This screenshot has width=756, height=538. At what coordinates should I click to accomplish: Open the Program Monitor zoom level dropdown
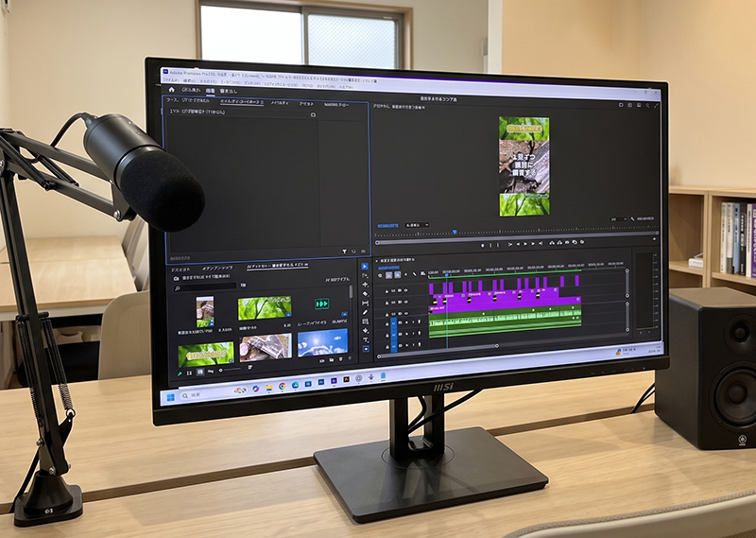tap(417, 225)
